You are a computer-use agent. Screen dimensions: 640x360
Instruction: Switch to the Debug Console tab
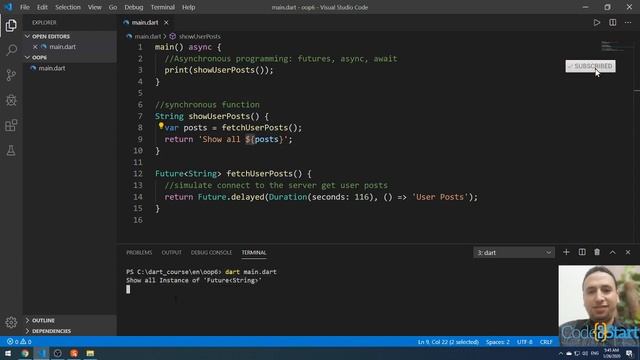pyautogui.click(x=211, y=253)
